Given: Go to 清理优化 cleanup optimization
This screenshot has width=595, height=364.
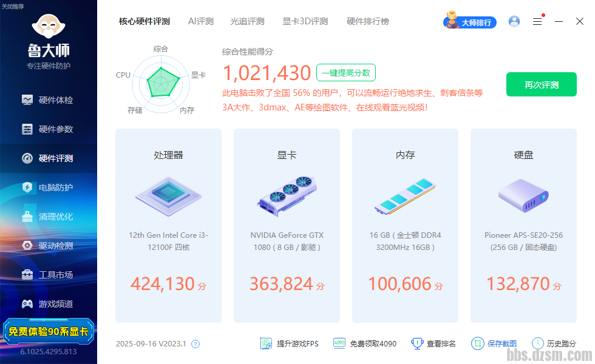Looking at the screenshot, I should click(49, 217).
